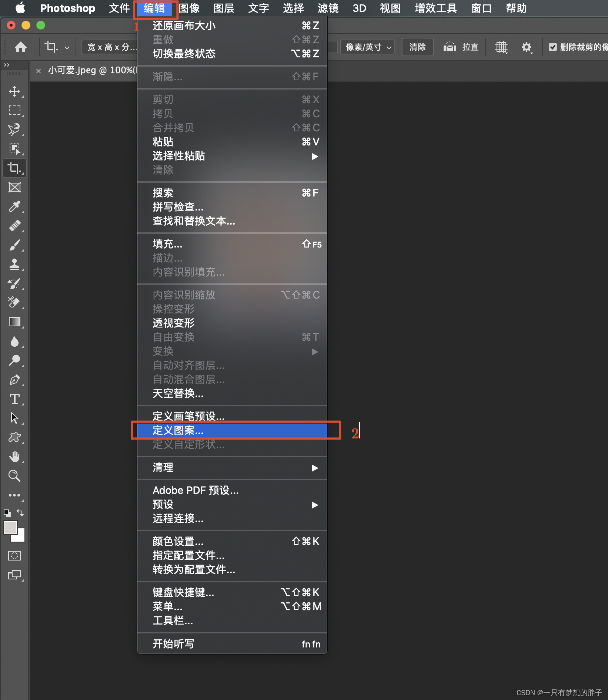
Task: Open the Photoshop application menu
Action: pyautogui.click(x=67, y=8)
